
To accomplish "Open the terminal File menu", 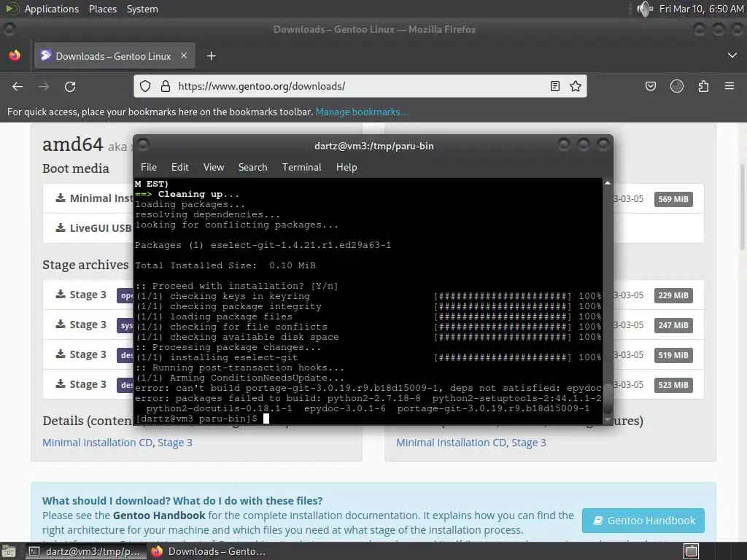I will coord(149,167).
